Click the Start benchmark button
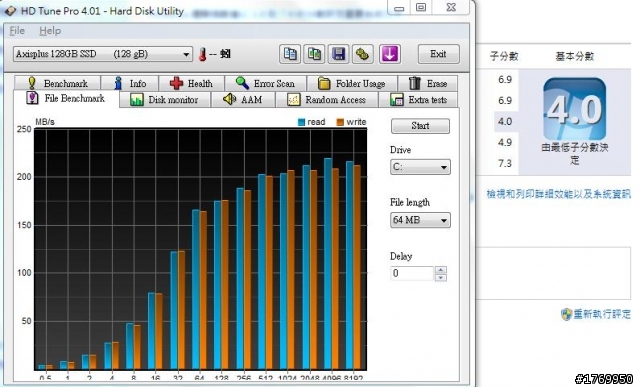640x387 pixels. (x=420, y=126)
